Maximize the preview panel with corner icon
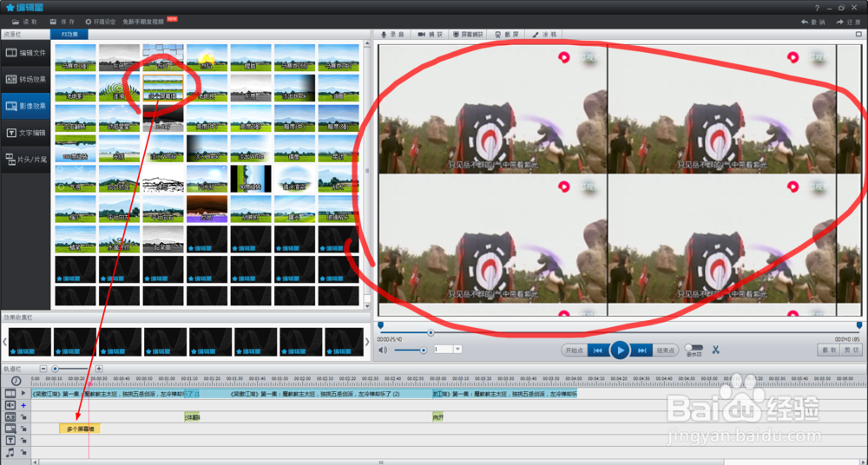 click(x=859, y=35)
